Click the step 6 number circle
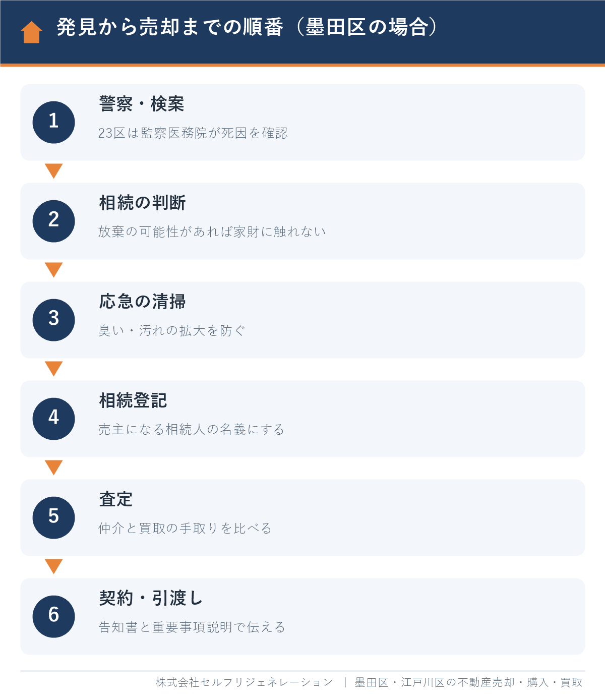Viewport: 605px width, 700px height. pos(53,616)
